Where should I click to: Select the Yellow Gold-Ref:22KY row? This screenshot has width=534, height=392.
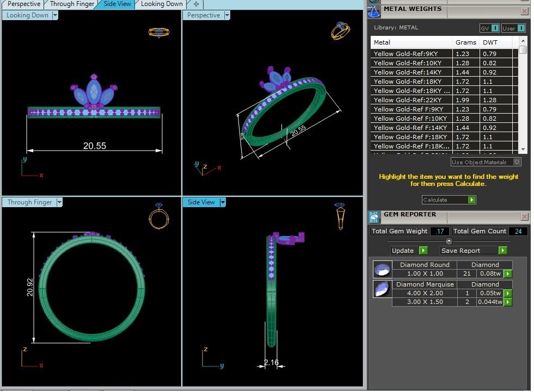coord(444,100)
